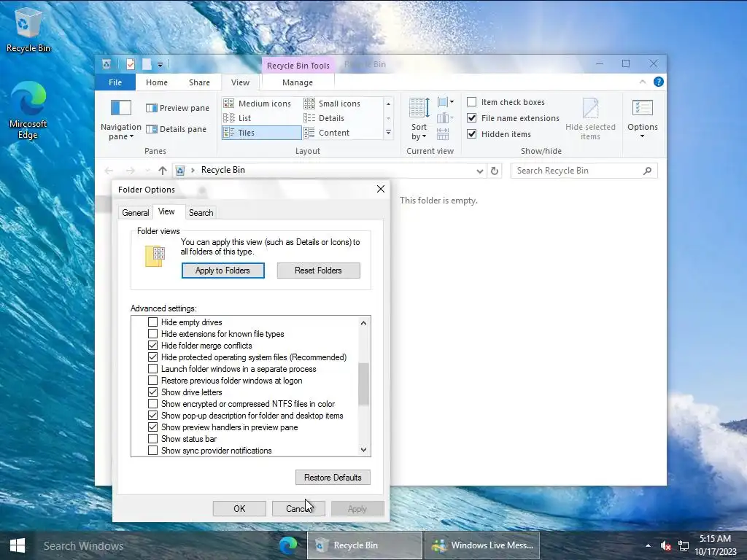
Task: Click Reset Folders button
Action: pyautogui.click(x=318, y=271)
